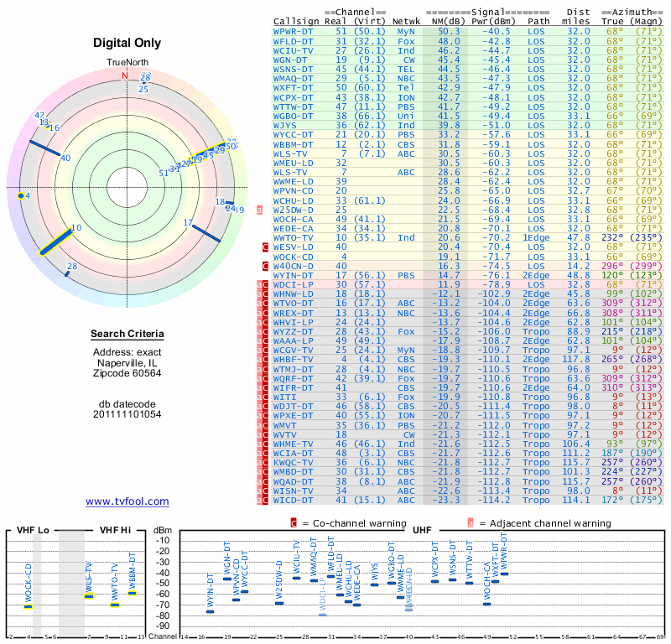Select the WCIU-TV callsign
Image resolution: width=671 pixels, height=644 pixels.
[293, 51]
